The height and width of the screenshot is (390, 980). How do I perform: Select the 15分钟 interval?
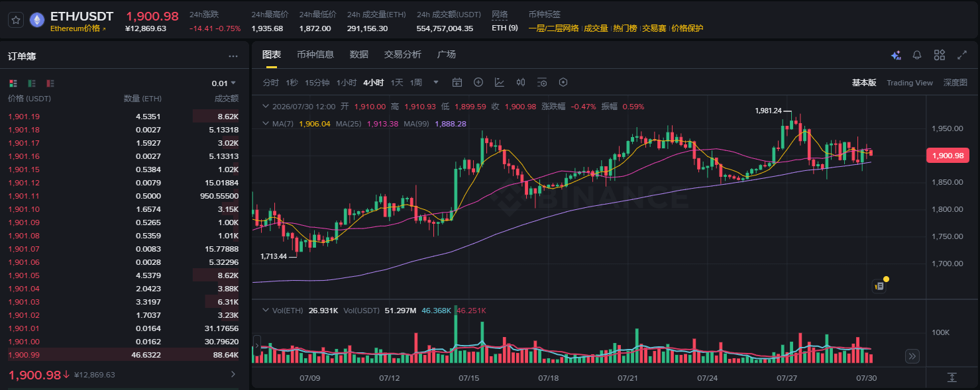(x=317, y=83)
